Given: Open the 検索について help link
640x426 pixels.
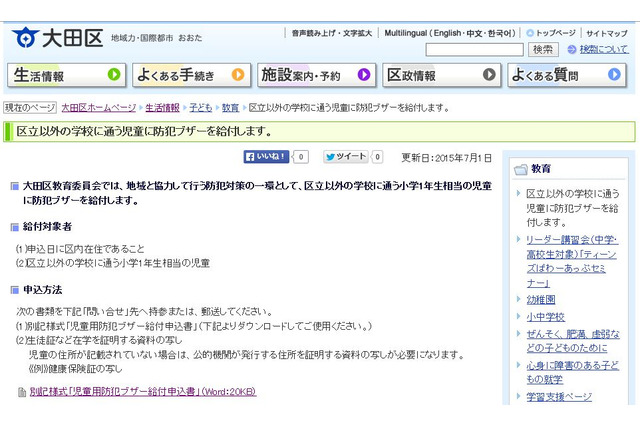Looking at the screenshot, I should tap(604, 49).
